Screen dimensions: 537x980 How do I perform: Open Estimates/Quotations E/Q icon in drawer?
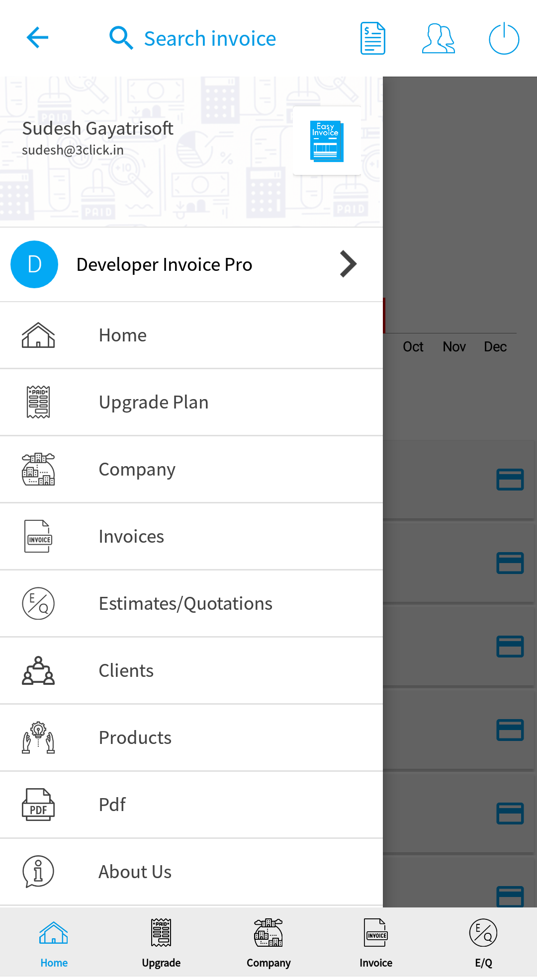[38, 603]
